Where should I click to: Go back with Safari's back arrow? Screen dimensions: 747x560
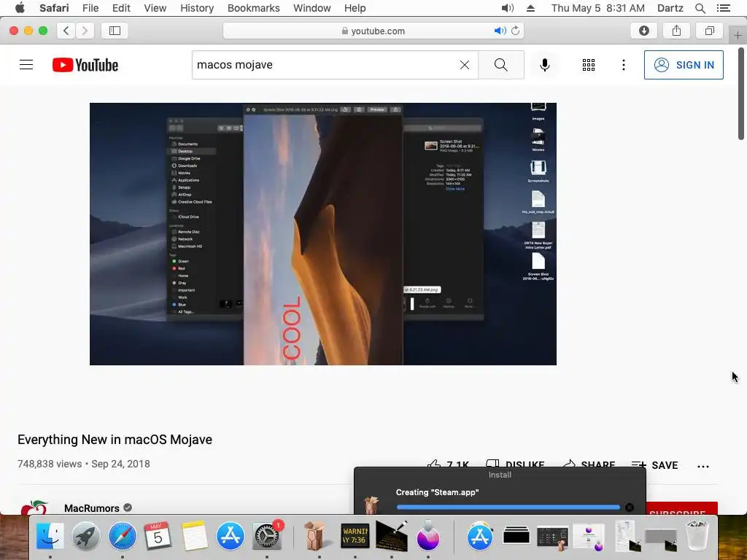click(x=66, y=31)
